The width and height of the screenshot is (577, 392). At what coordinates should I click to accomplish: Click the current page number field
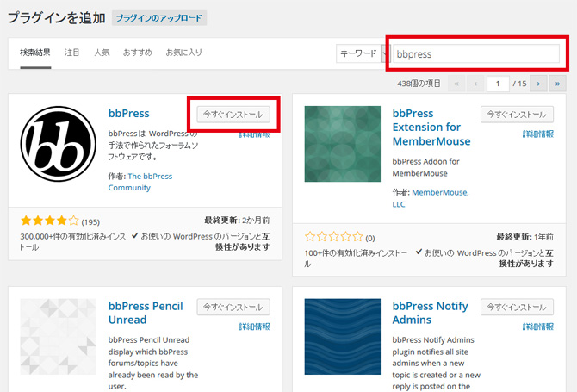498,84
